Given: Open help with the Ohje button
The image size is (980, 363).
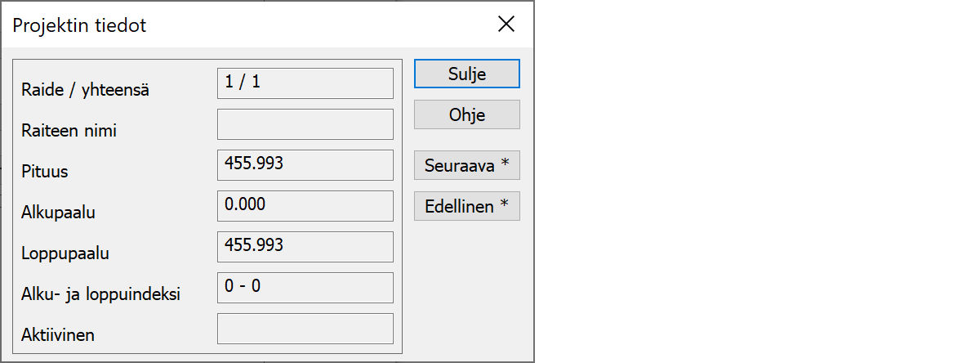Looking at the screenshot, I should pyautogui.click(x=466, y=114).
